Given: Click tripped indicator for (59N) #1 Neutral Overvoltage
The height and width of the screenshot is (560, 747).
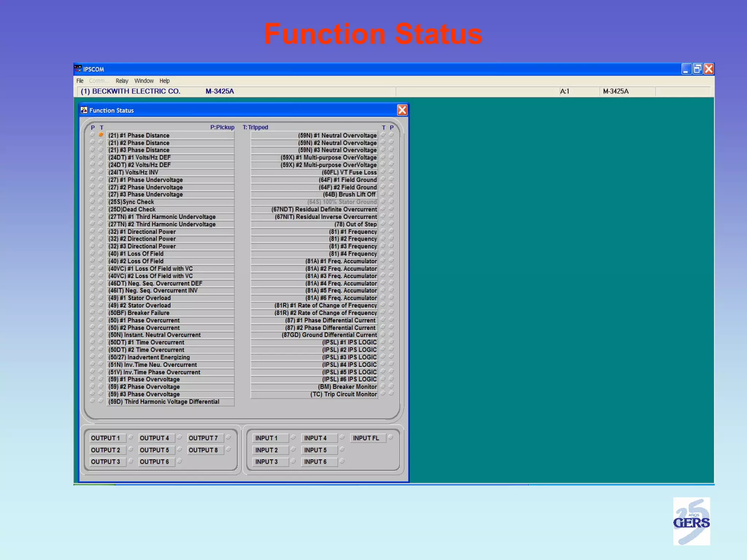Looking at the screenshot, I should coord(383,135).
